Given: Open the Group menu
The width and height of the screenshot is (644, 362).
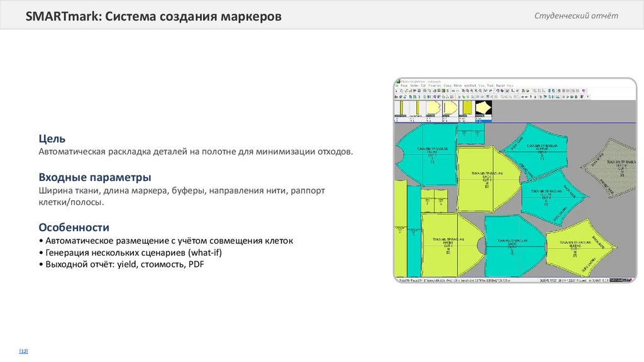Looking at the screenshot, I should [x=448, y=85].
